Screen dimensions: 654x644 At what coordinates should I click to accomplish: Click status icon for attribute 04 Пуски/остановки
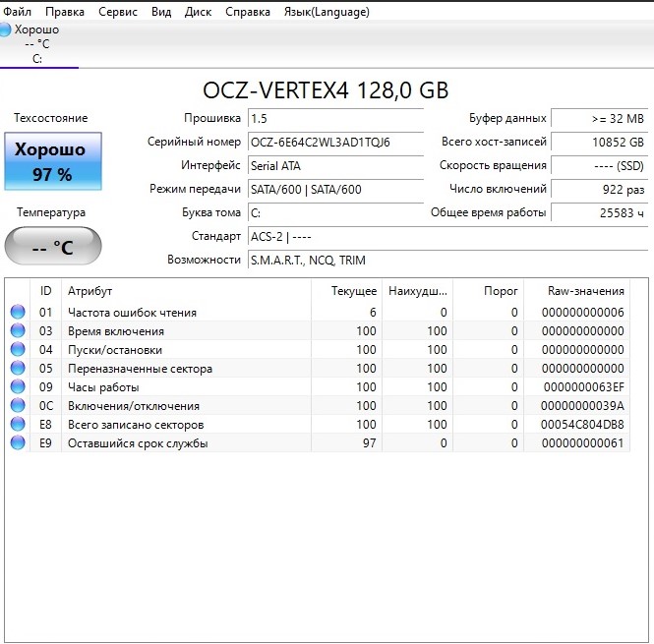tap(18, 349)
